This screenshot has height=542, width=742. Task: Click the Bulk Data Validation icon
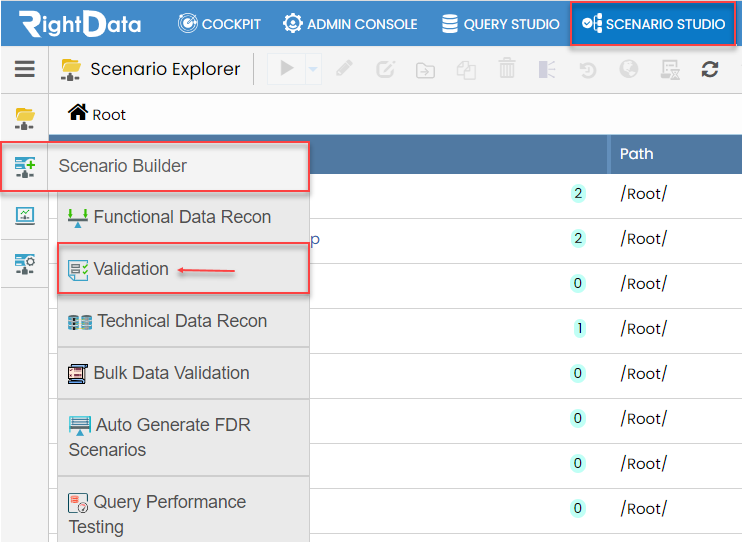coord(78,374)
